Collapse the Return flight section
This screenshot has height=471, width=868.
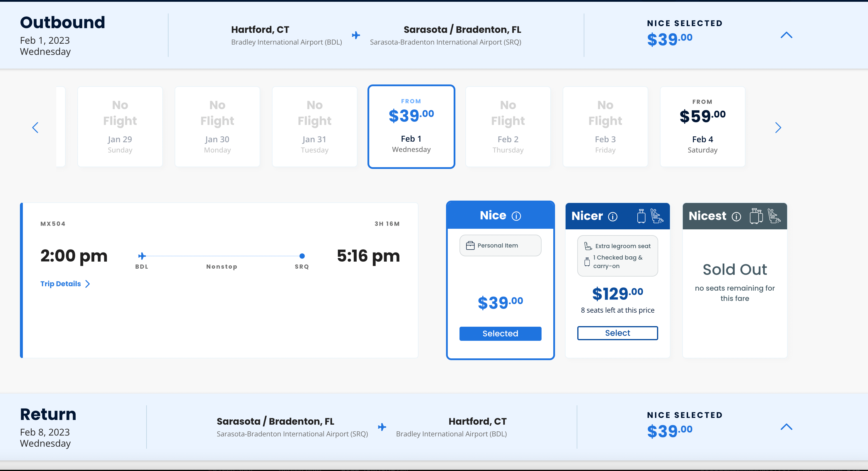[786, 427]
